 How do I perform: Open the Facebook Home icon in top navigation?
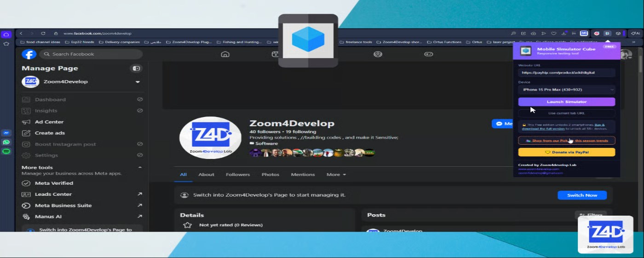point(225,54)
